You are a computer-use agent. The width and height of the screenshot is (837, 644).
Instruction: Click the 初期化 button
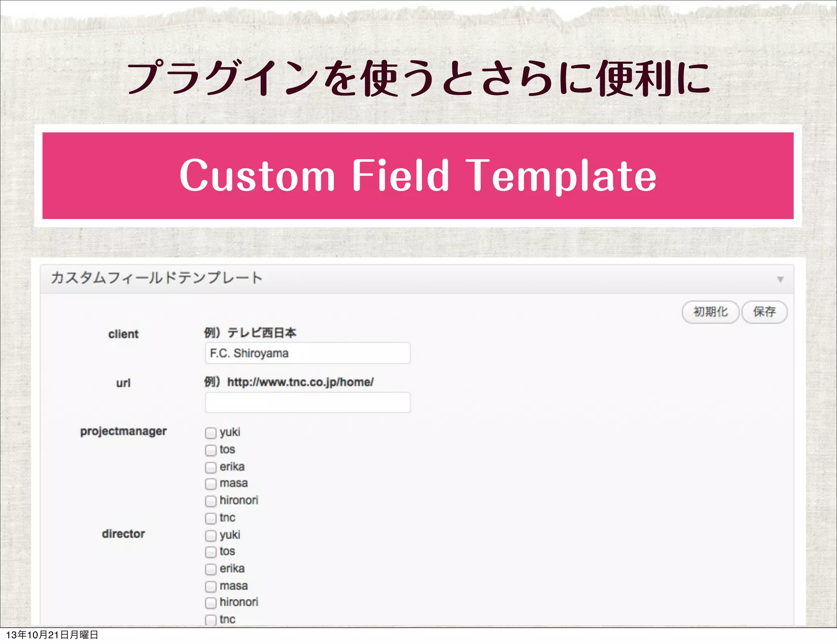click(x=711, y=312)
